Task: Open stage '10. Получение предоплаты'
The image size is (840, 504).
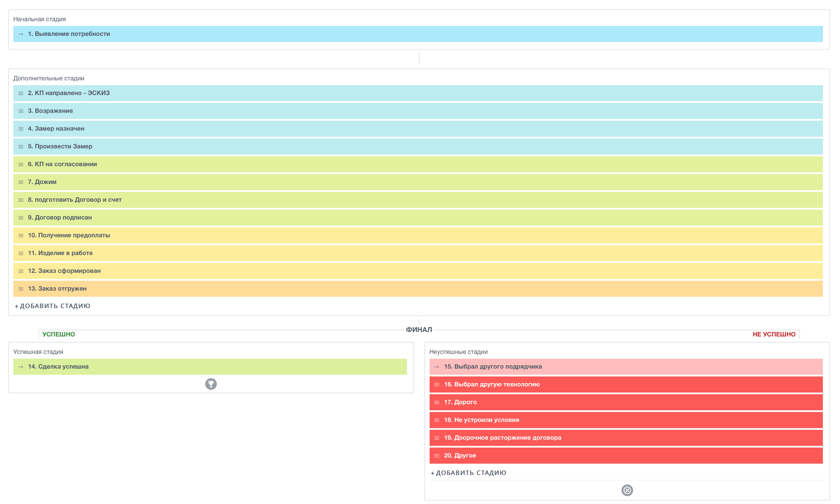Action: (x=69, y=235)
